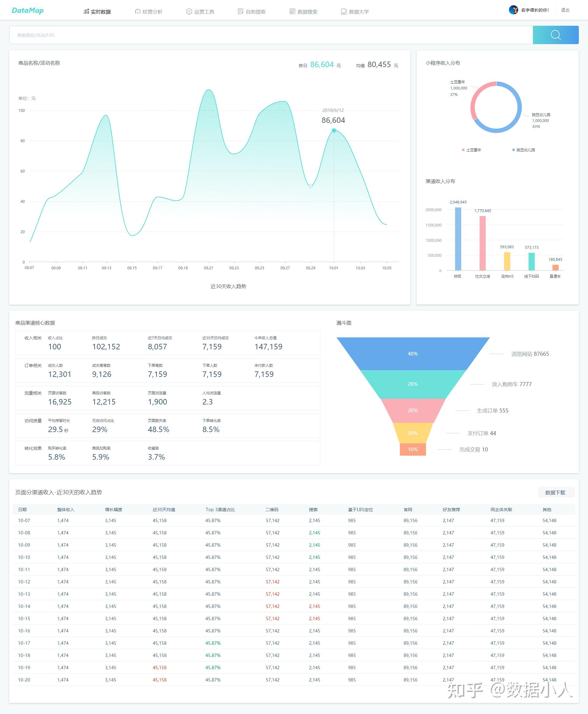Click the 数据大学 book icon
The image size is (588, 714).
coord(344,12)
